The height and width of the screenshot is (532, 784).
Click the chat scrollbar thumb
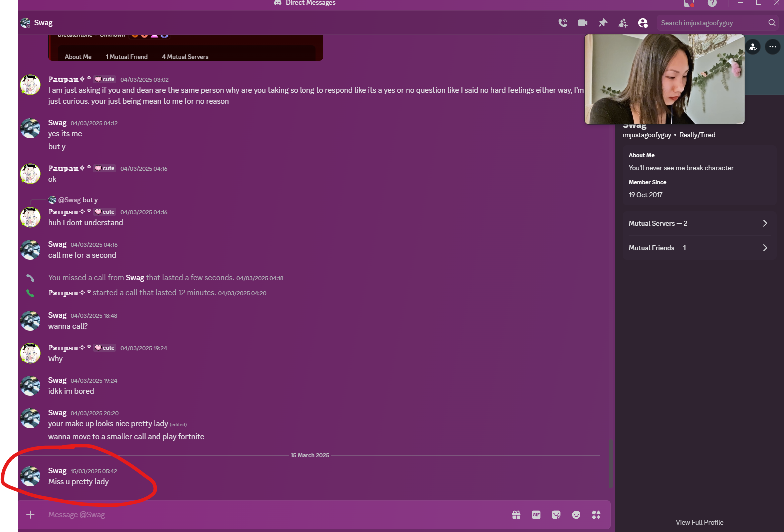[610, 464]
